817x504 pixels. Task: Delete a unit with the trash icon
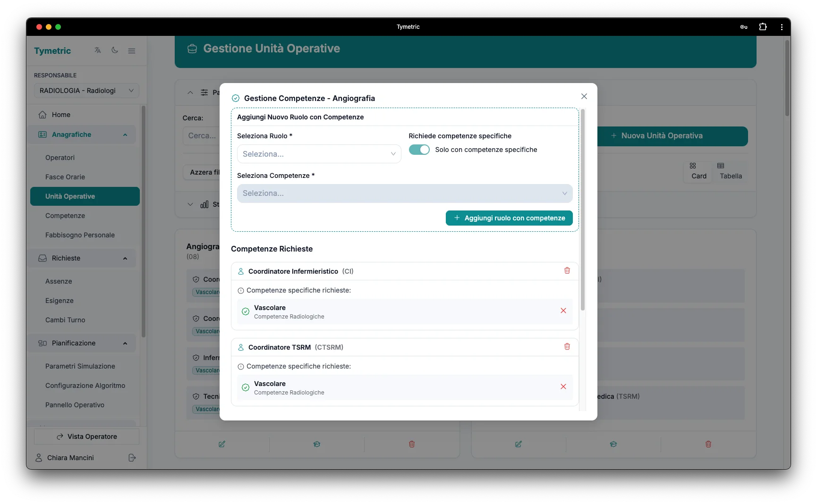point(411,444)
